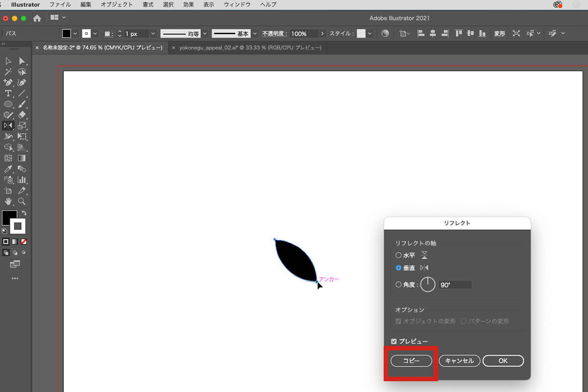
Task: Choose the Eyedropper tool
Action: click(x=8, y=169)
